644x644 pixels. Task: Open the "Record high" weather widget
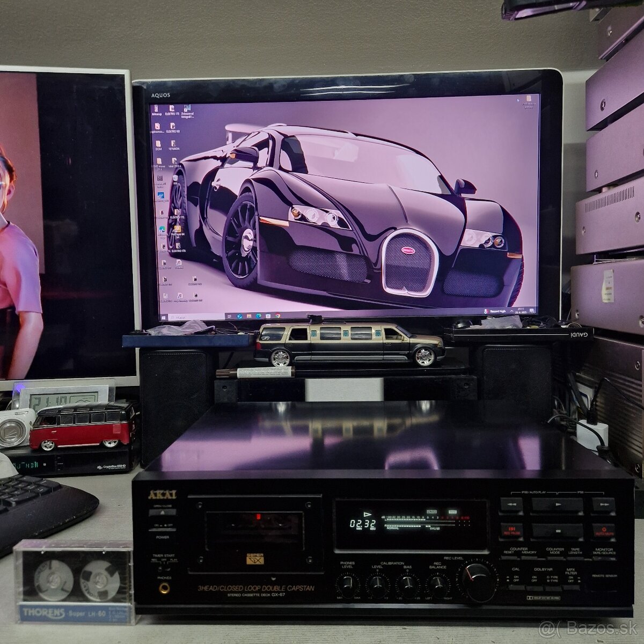coord(496,311)
